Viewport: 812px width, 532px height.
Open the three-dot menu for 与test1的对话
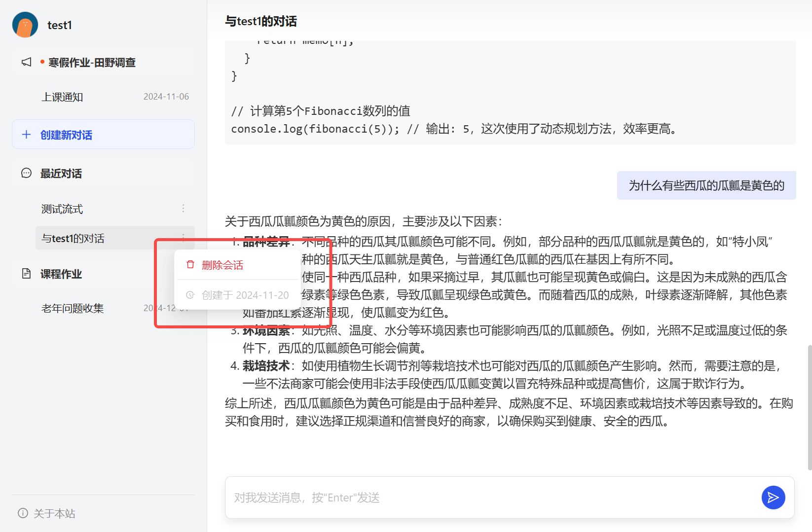(x=183, y=237)
